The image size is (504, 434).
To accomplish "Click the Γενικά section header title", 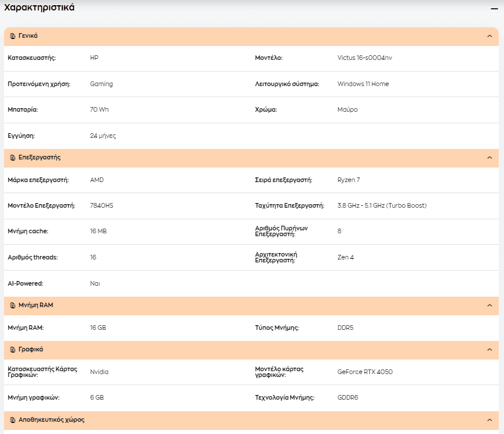I will (28, 35).
